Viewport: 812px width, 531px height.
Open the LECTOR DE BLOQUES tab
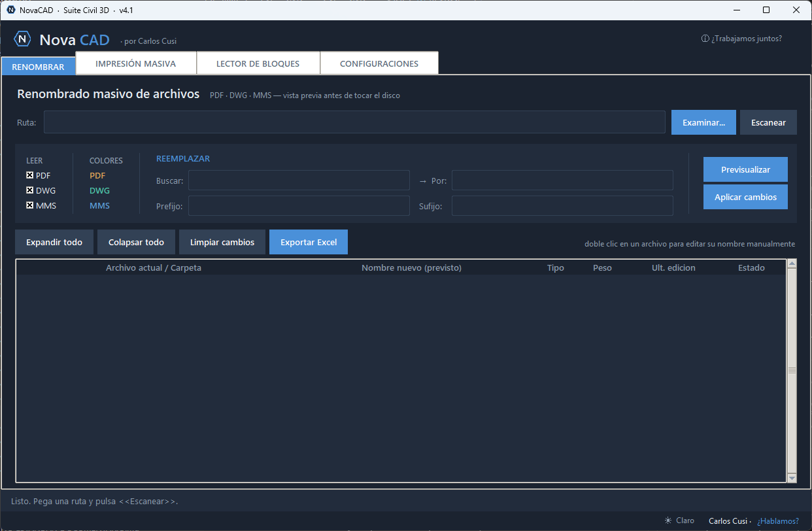coord(258,63)
